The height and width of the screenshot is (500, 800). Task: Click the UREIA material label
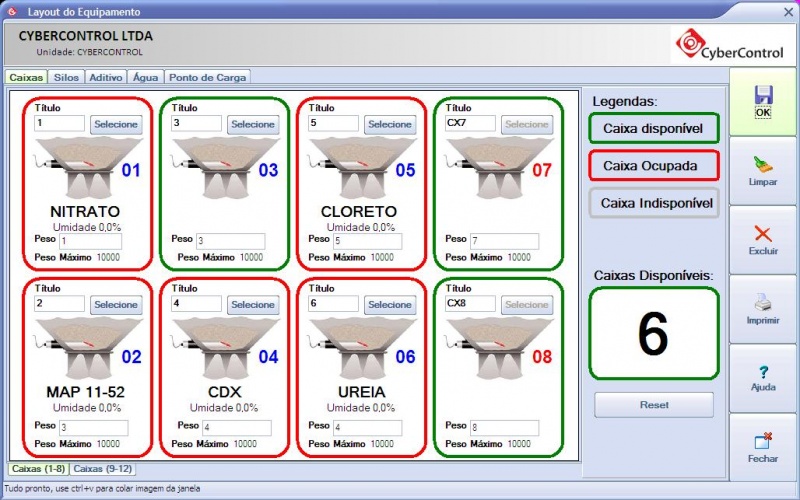pos(362,392)
